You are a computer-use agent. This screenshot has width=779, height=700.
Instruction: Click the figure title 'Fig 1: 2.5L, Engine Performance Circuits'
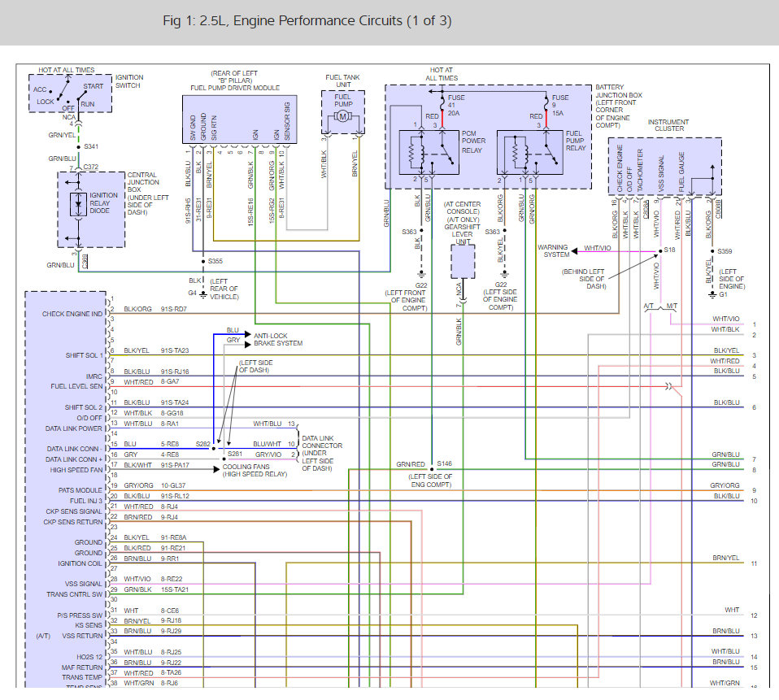pos(307,21)
